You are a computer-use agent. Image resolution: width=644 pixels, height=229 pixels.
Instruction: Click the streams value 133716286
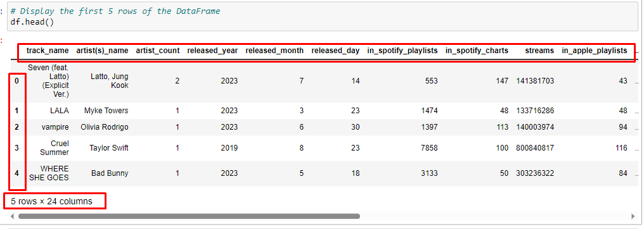point(535,111)
